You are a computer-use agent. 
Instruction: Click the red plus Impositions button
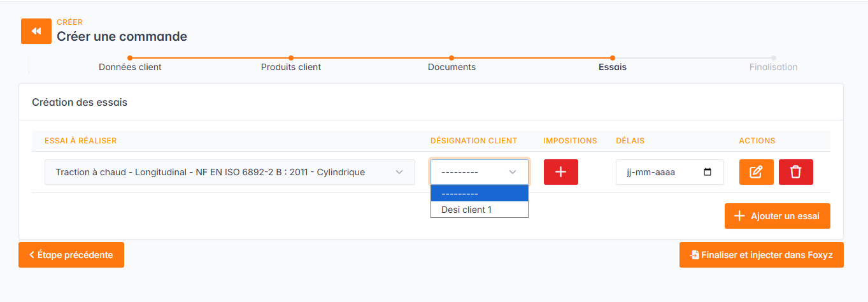click(x=560, y=172)
